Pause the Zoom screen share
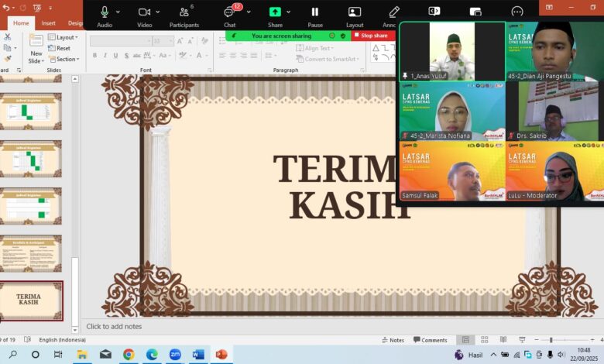This screenshot has height=364, width=604. click(315, 12)
